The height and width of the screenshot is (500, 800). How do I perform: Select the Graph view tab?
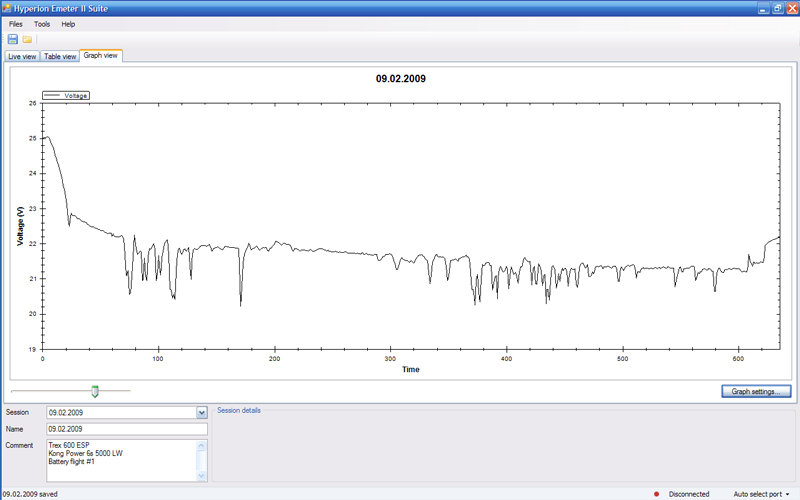[x=101, y=56]
